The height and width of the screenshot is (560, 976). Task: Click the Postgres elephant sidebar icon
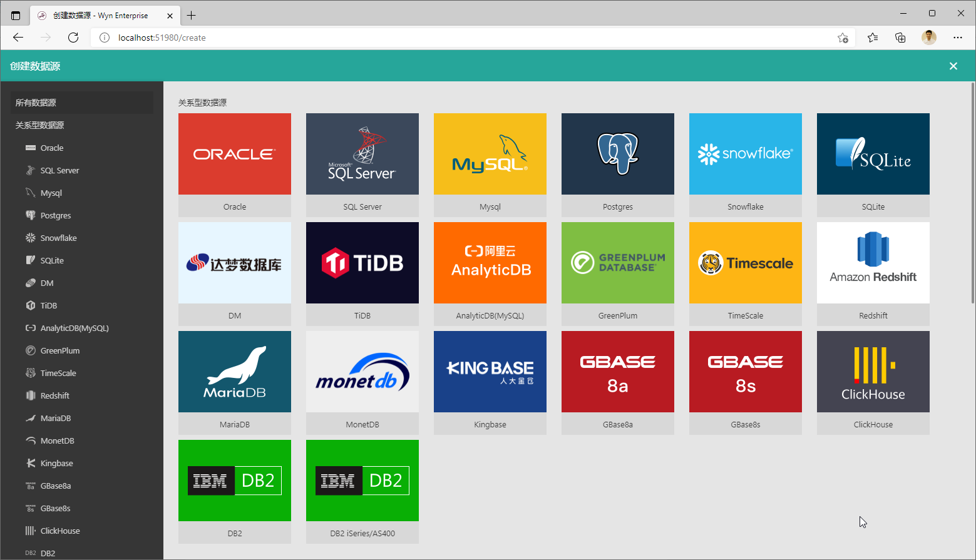click(x=31, y=215)
